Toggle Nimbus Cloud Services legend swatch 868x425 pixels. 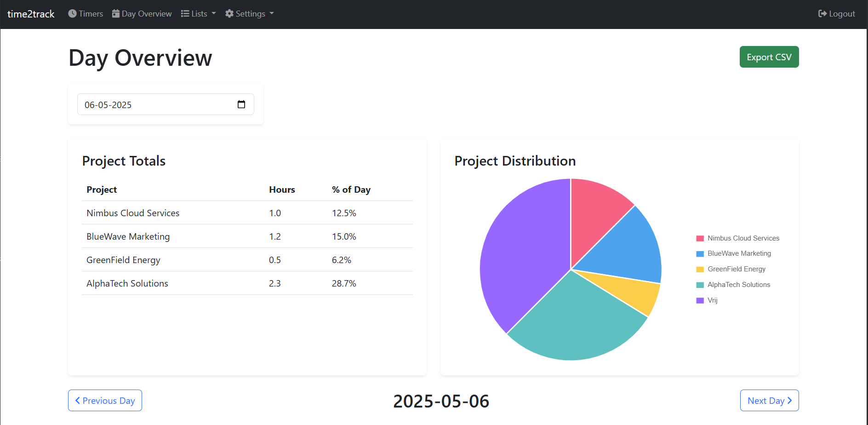[x=700, y=238]
